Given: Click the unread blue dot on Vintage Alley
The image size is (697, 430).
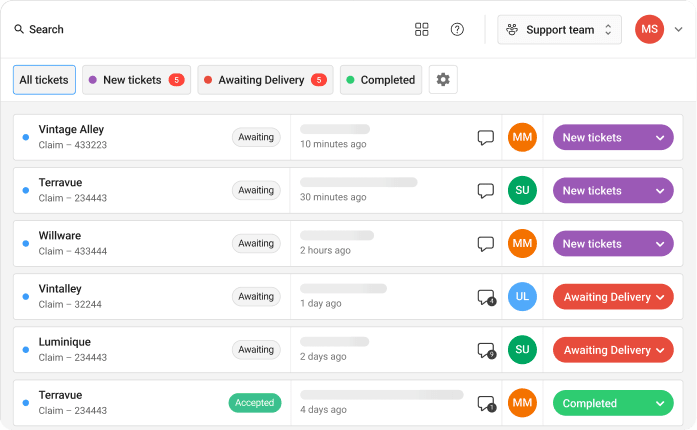Looking at the screenshot, I should (x=26, y=137).
